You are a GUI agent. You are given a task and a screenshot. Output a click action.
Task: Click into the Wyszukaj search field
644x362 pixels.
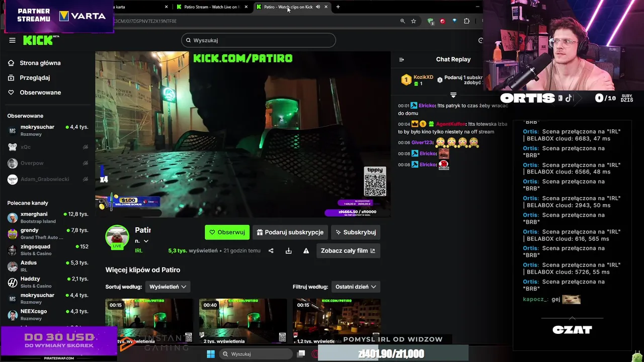pyautogui.click(x=258, y=40)
